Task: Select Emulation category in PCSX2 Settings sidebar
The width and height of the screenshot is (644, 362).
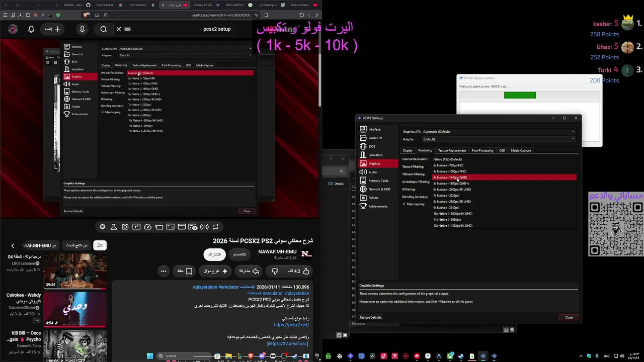Action: (378, 155)
